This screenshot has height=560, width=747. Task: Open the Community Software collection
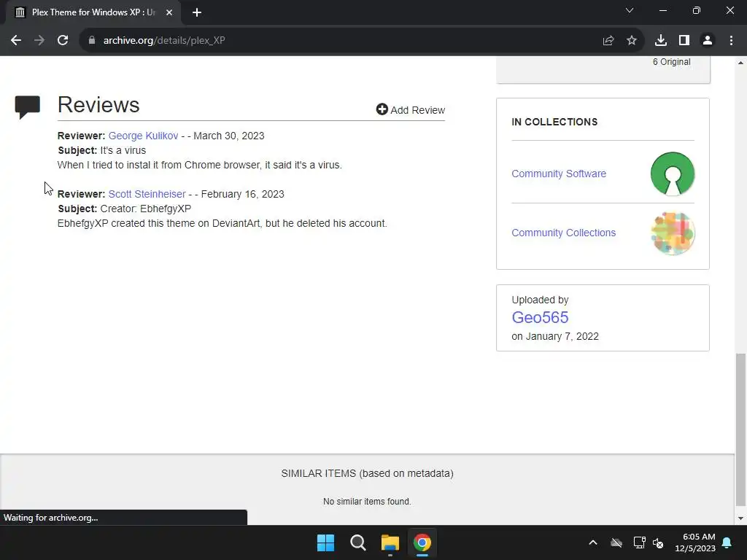[x=559, y=174]
